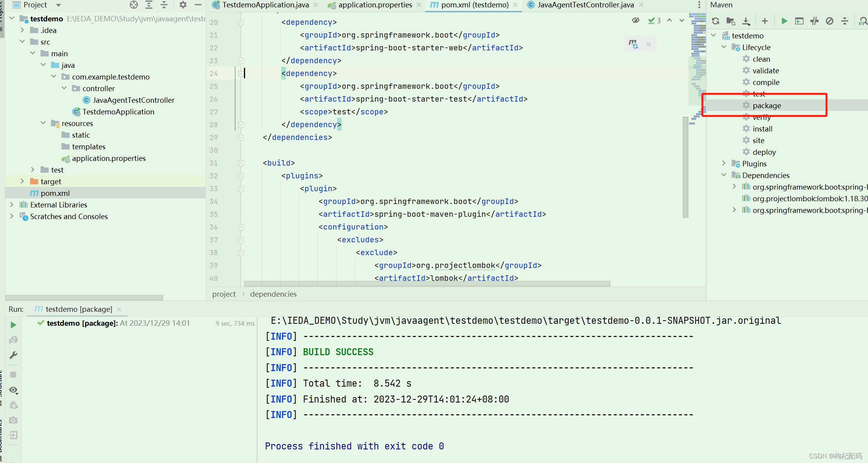
Task: Open the TestdemoApplication class file
Action: click(x=118, y=112)
